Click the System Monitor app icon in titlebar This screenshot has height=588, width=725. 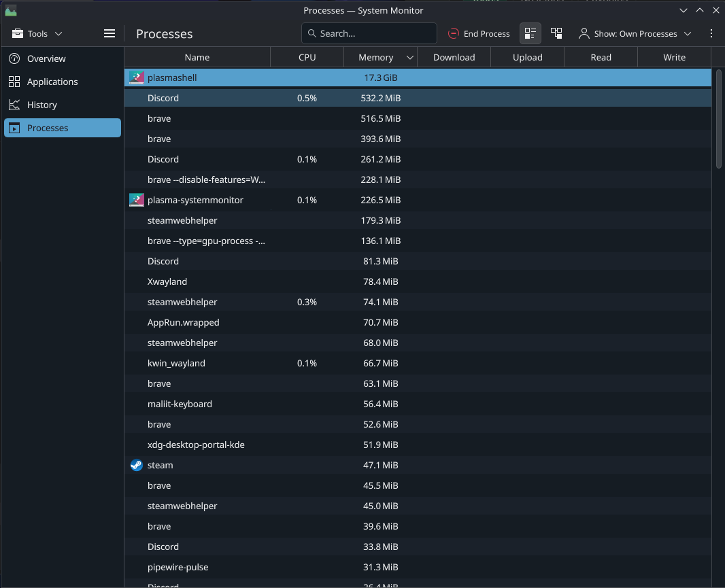tap(10, 10)
